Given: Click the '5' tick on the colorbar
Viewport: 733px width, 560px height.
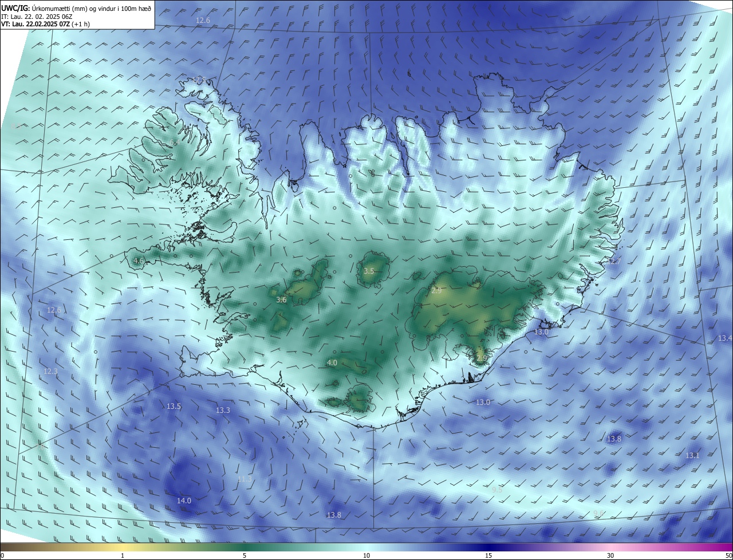Looking at the screenshot, I should [x=245, y=555].
